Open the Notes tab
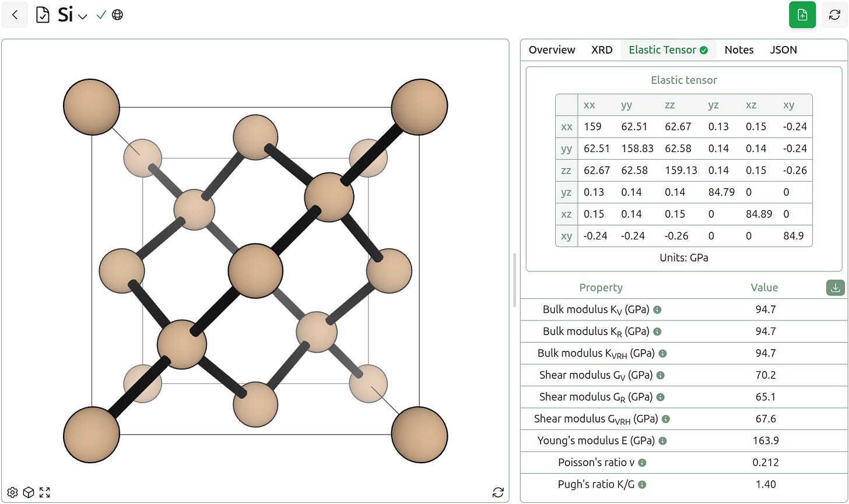This screenshot has height=504, width=849. point(739,50)
